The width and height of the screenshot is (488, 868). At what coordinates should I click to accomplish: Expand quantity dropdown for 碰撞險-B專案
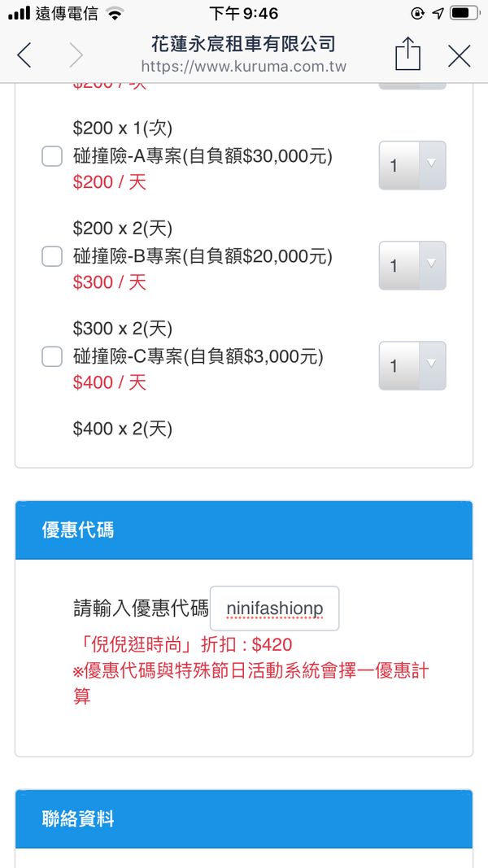tap(412, 265)
